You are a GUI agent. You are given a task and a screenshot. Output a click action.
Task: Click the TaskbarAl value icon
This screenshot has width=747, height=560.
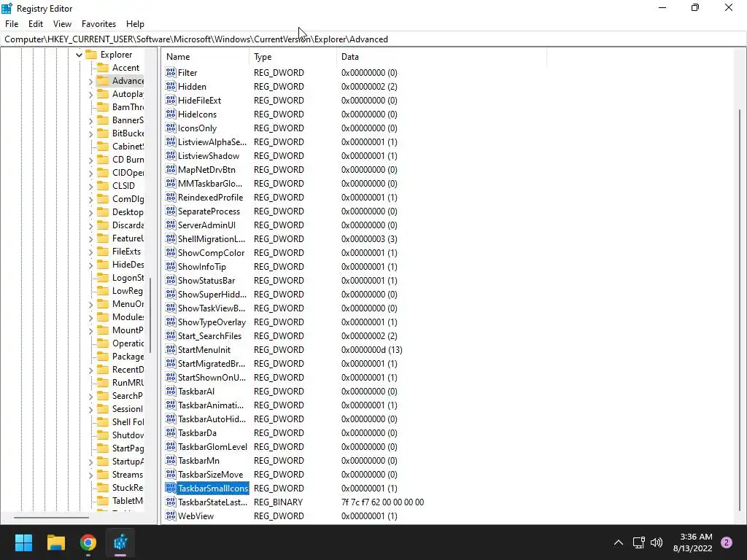(x=171, y=391)
